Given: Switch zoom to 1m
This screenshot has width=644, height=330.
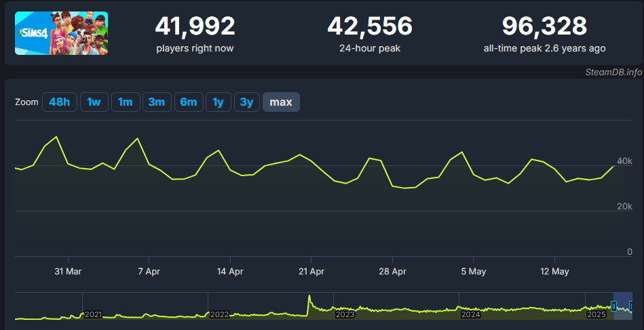Looking at the screenshot, I should click(x=125, y=102).
